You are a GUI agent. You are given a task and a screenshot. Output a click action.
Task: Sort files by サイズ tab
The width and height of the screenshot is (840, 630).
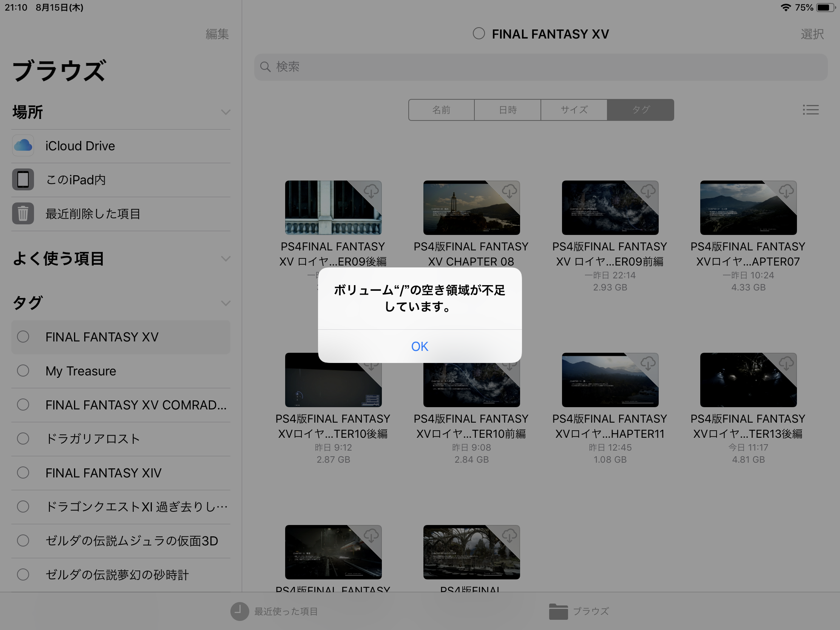574,110
